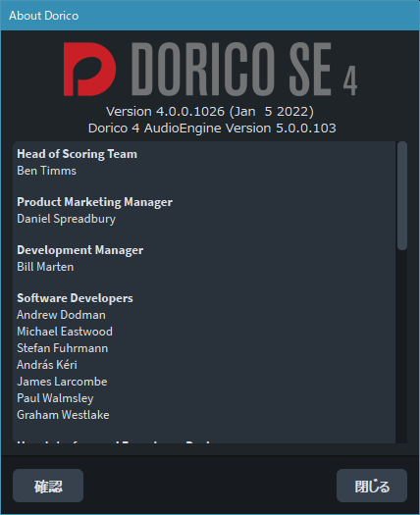Select the name 'Stefan Fuhrmann'

tap(62, 348)
